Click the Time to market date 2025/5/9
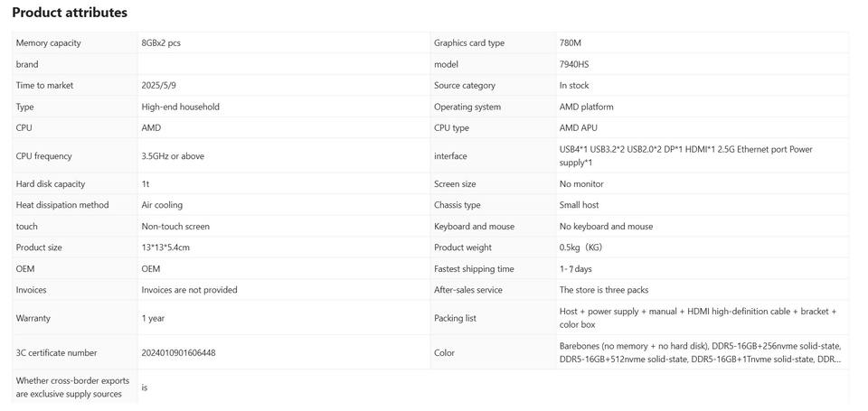Viewport: 868px width, 411px height. click(x=158, y=85)
